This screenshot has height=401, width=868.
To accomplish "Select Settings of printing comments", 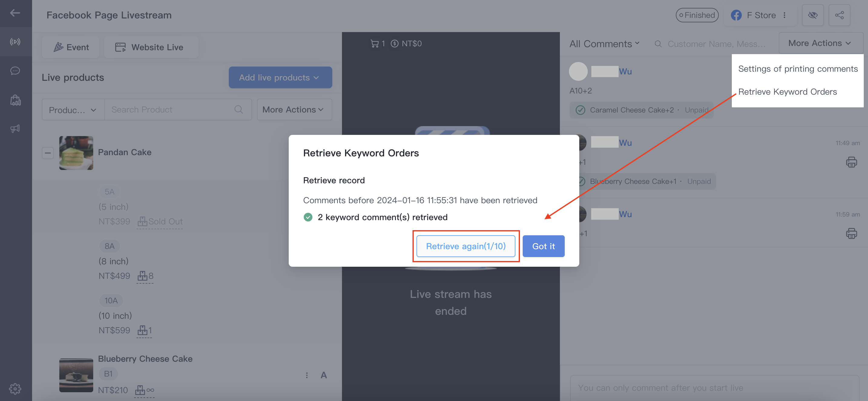I will click(797, 69).
